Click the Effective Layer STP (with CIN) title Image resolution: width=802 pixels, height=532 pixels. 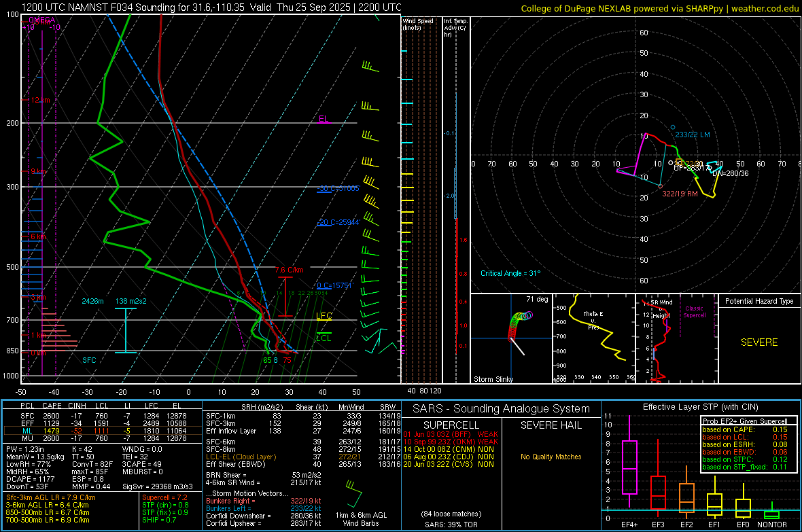pos(700,407)
